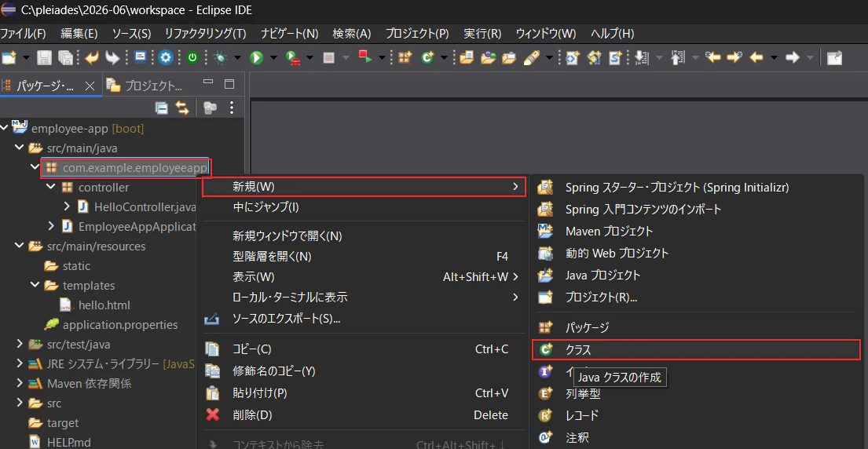Collapse the src/main/java folder
The image size is (868, 449).
coord(20,148)
